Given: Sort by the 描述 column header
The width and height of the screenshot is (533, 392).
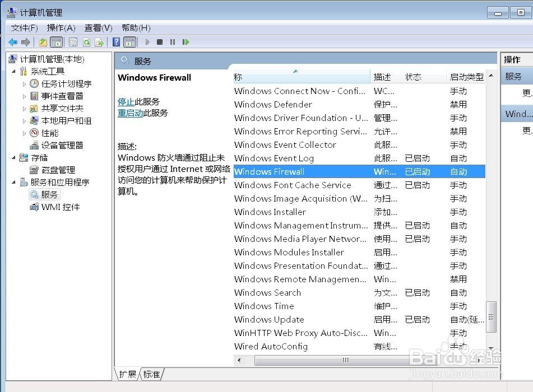Looking at the screenshot, I should point(386,77).
